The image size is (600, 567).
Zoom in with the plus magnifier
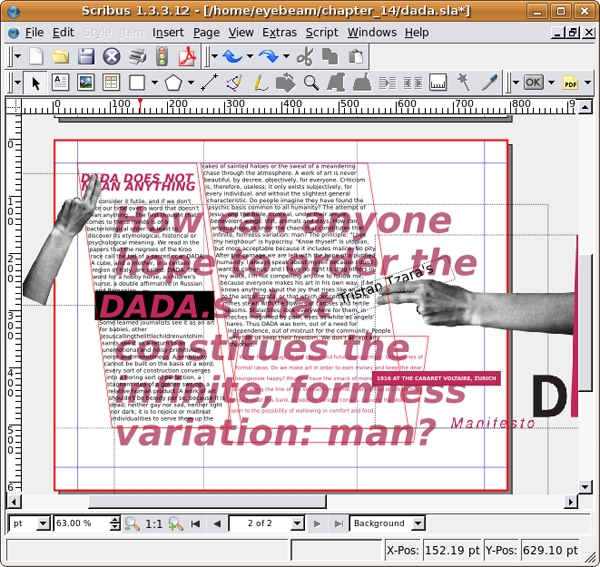point(176,523)
